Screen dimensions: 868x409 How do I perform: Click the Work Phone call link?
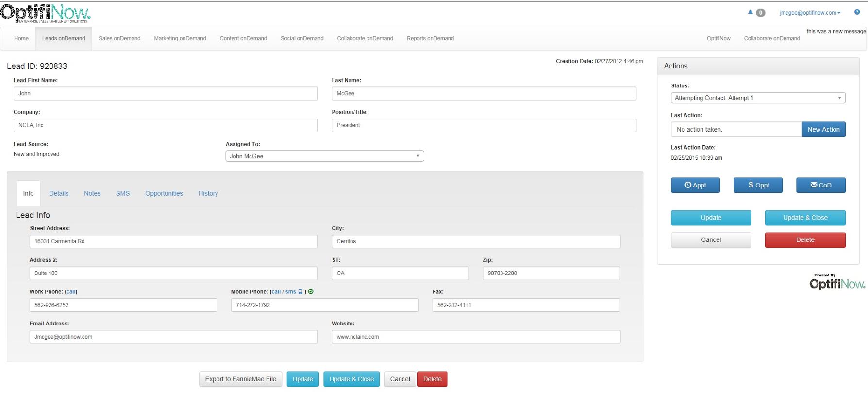point(71,292)
